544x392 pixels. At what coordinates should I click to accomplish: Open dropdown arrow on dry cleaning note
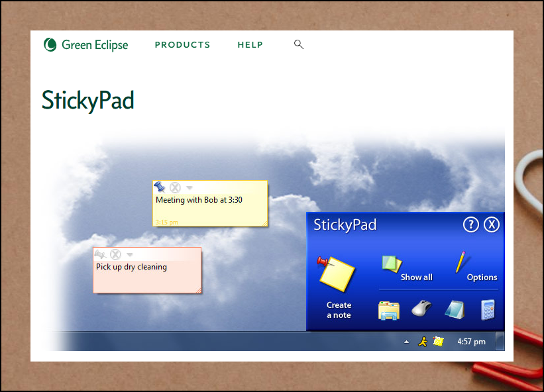tap(130, 254)
